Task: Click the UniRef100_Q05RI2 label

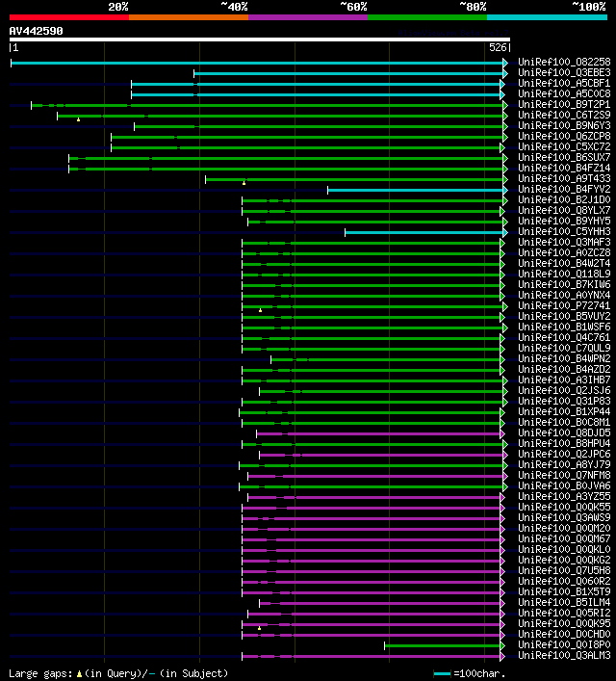Action: [x=564, y=614]
